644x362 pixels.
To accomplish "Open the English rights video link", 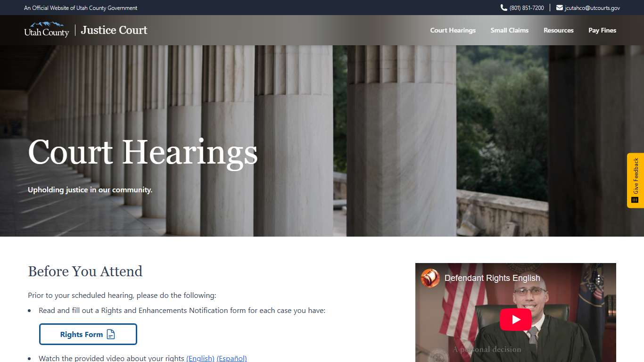I will [x=200, y=358].
